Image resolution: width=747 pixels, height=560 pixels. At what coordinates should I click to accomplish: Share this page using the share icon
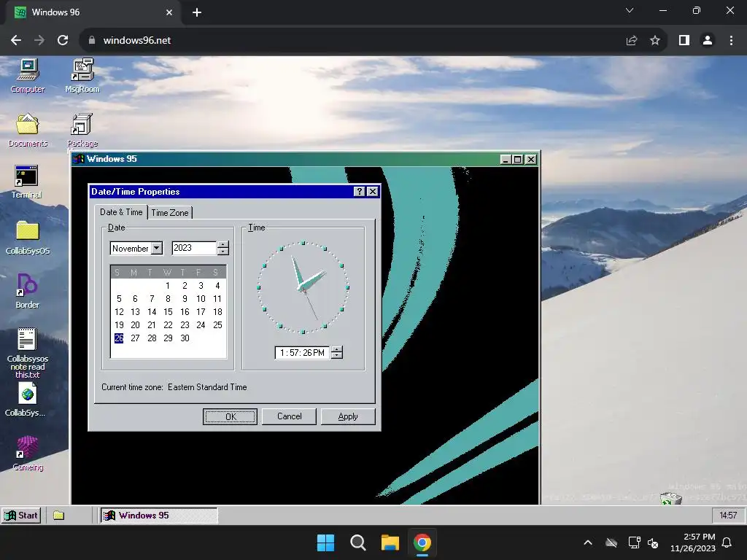(632, 41)
